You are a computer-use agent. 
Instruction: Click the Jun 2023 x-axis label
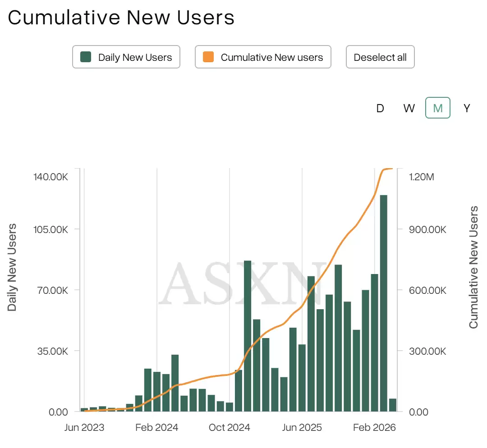tap(84, 428)
